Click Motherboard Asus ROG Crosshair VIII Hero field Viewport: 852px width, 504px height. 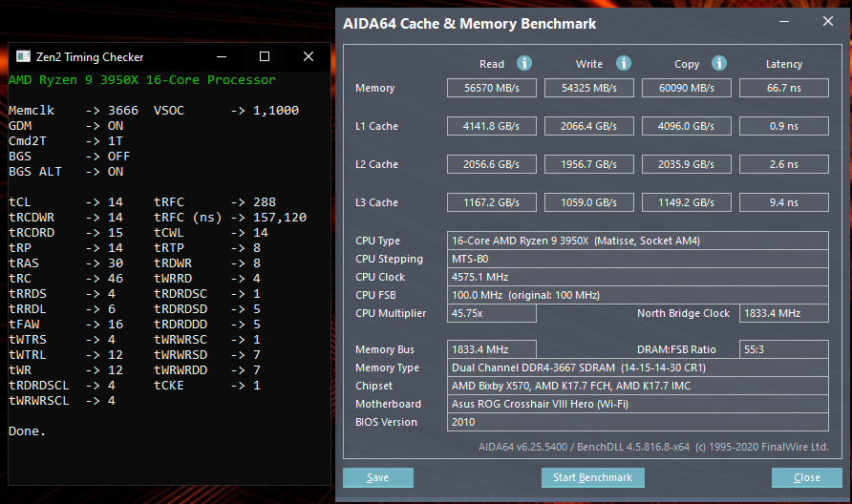tap(638, 404)
